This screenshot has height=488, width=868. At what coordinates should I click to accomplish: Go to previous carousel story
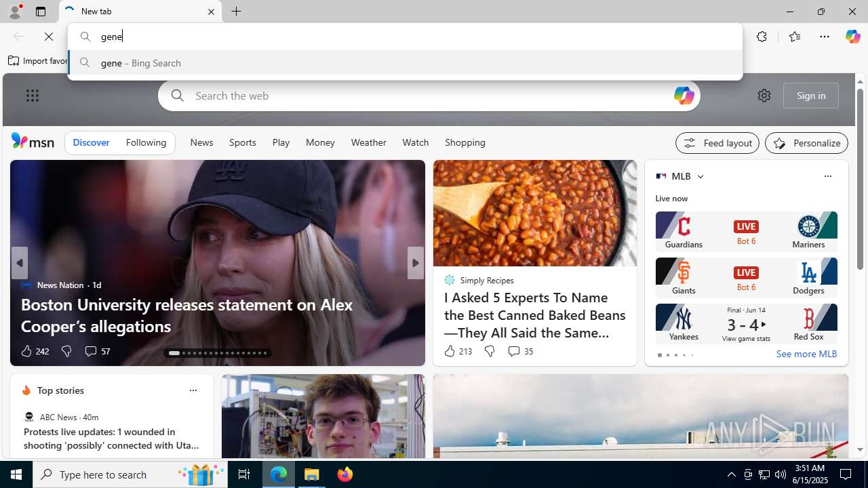click(19, 263)
